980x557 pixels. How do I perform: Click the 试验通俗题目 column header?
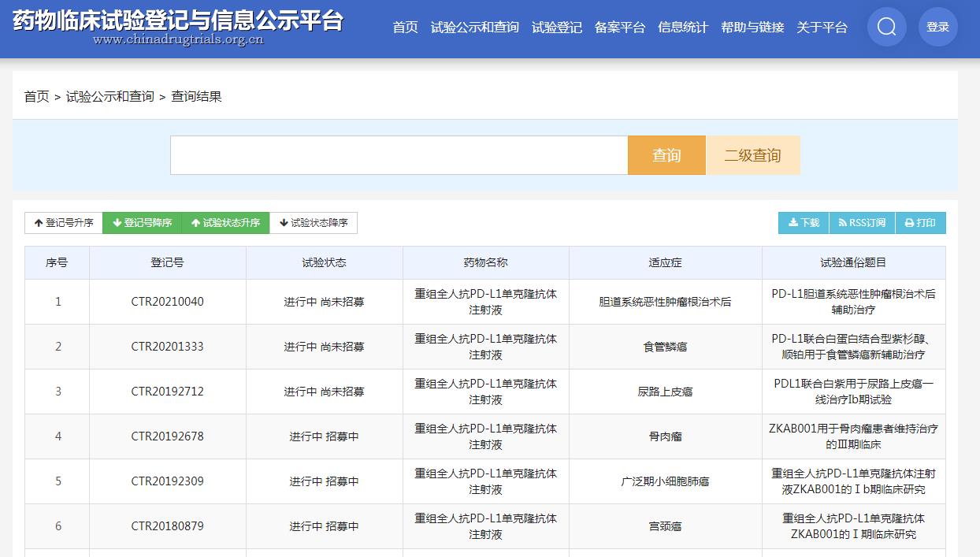coord(853,262)
